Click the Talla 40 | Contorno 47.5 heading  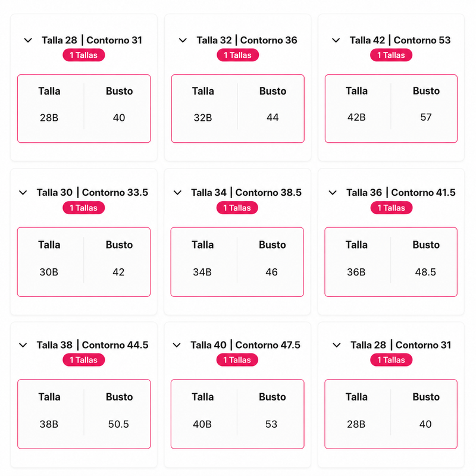(245, 345)
